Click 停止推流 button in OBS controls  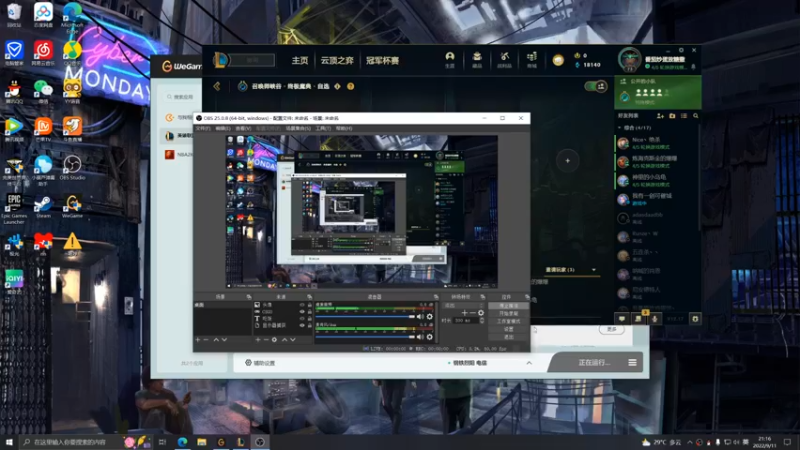(508, 306)
